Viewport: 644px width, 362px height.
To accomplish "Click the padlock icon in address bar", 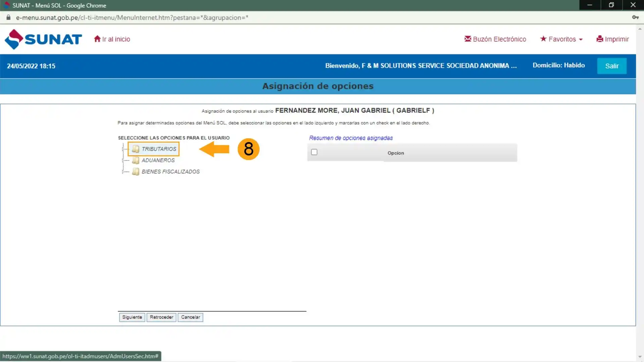I will click(x=8, y=17).
